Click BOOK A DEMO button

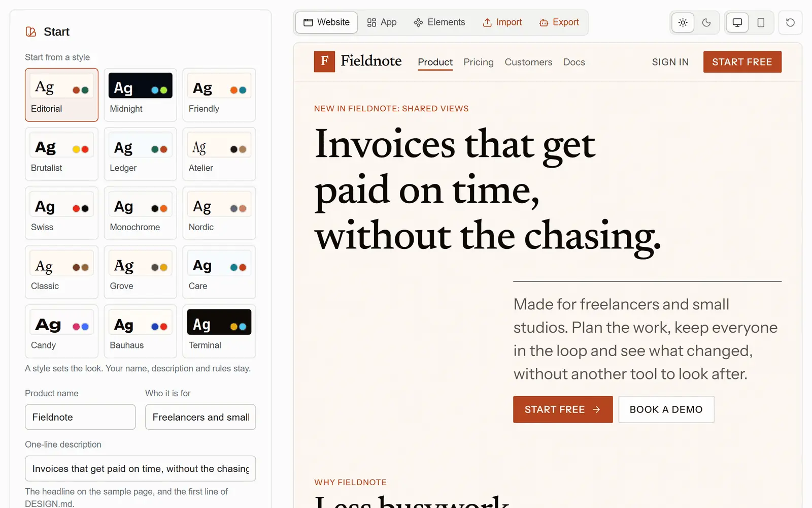coord(666,409)
